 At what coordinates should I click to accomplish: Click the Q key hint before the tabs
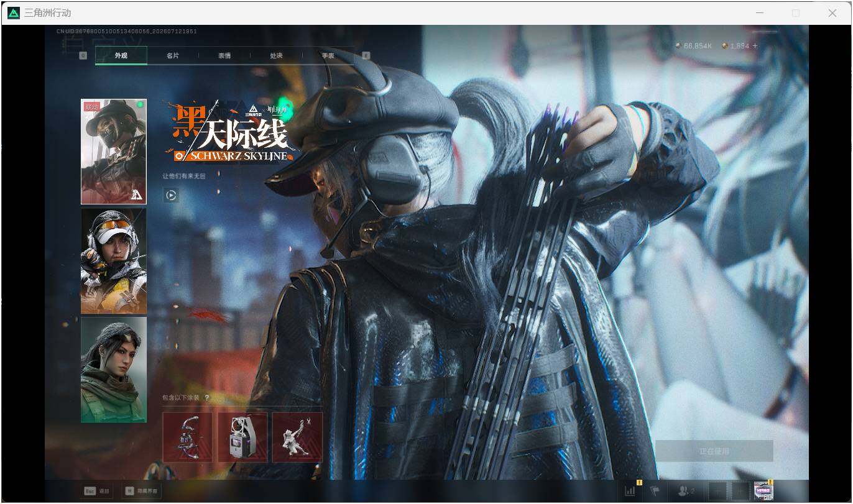pyautogui.click(x=83, y=55)
